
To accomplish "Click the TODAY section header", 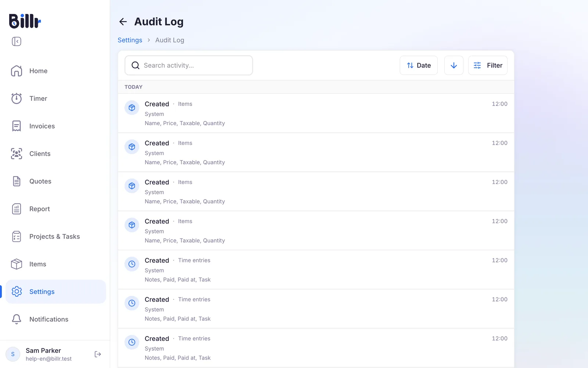I will [x=316, y=87].
